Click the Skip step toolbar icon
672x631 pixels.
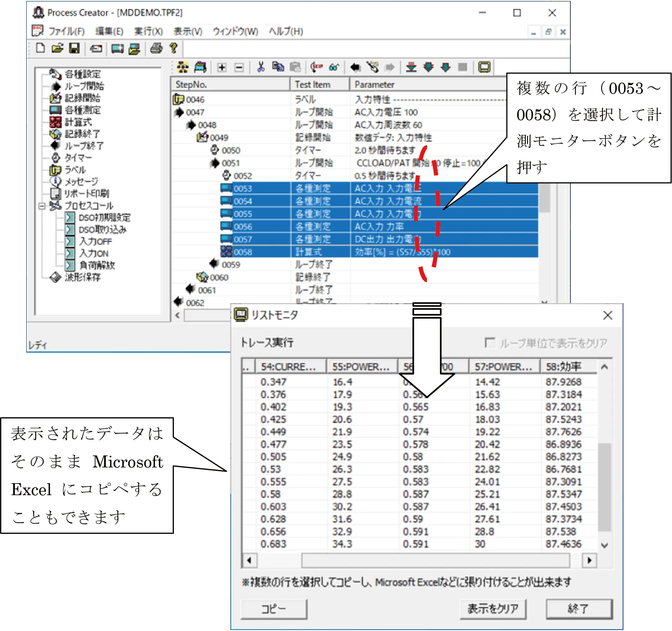pos(317,67)
